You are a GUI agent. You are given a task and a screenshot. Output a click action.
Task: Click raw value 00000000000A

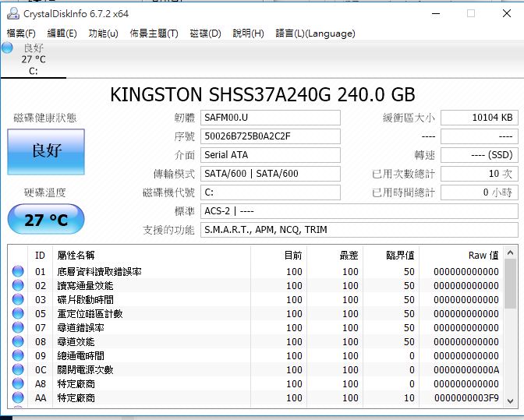[466, 369]
